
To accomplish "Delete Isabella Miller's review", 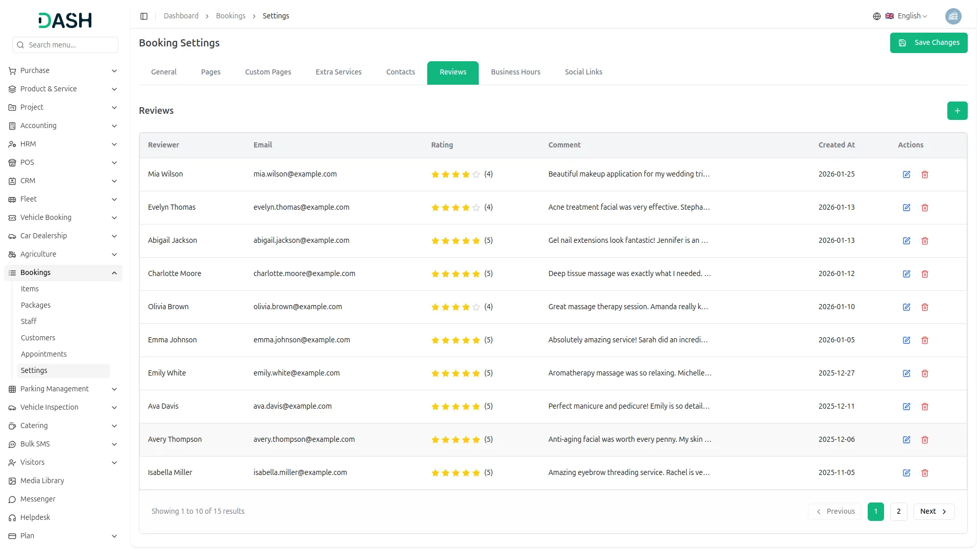I will [x=925, y=473].
